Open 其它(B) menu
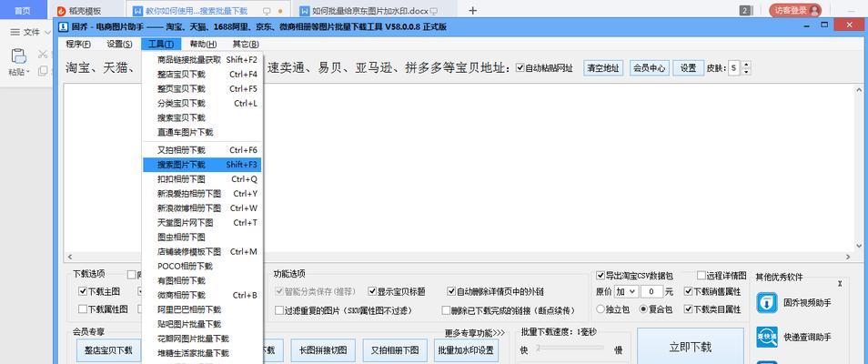 point(246,45)
